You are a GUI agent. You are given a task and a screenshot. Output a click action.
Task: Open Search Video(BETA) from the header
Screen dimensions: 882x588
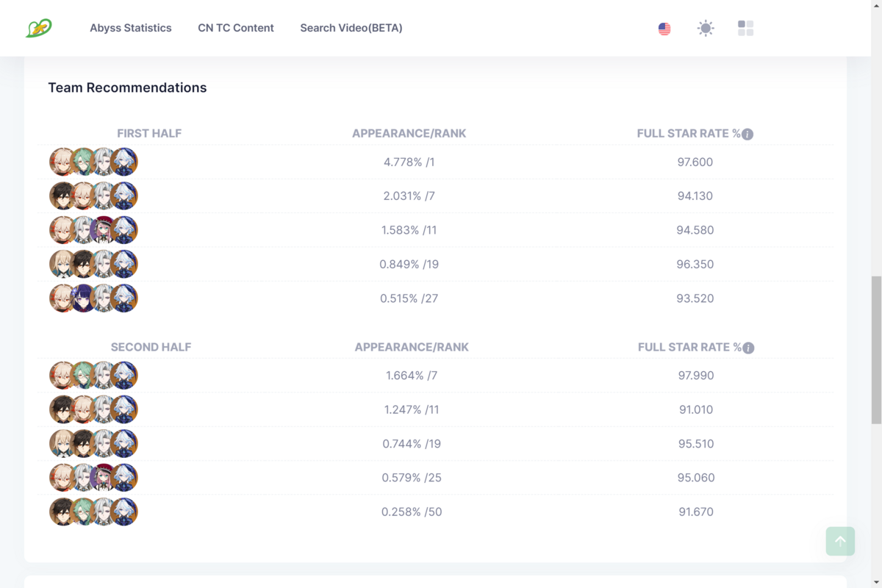(x=351, y=28)
